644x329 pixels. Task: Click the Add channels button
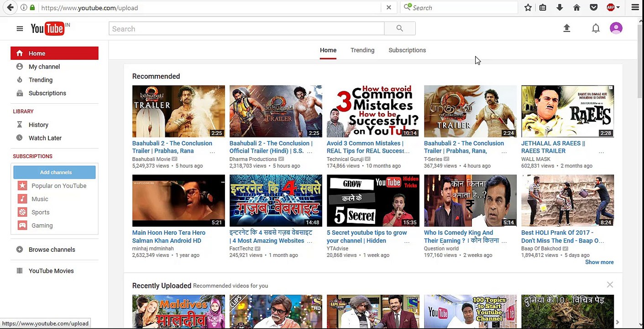tap(54, 172)
